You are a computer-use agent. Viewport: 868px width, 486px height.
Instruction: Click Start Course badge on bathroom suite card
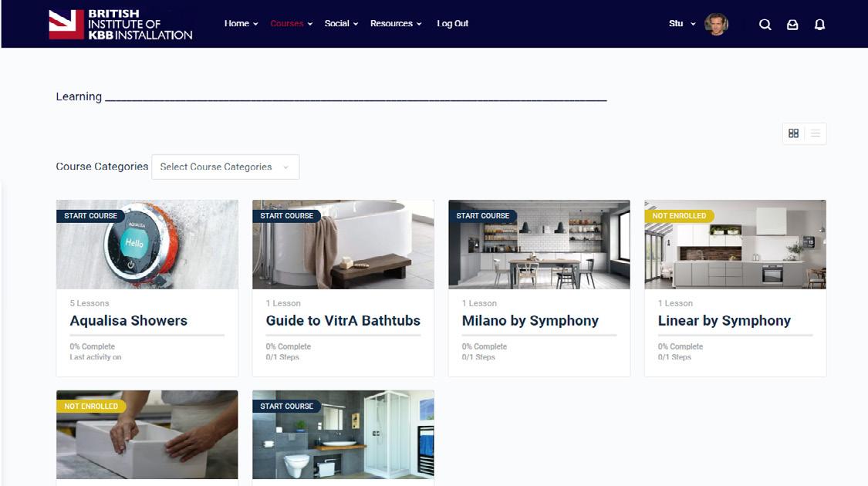(286, 407)
